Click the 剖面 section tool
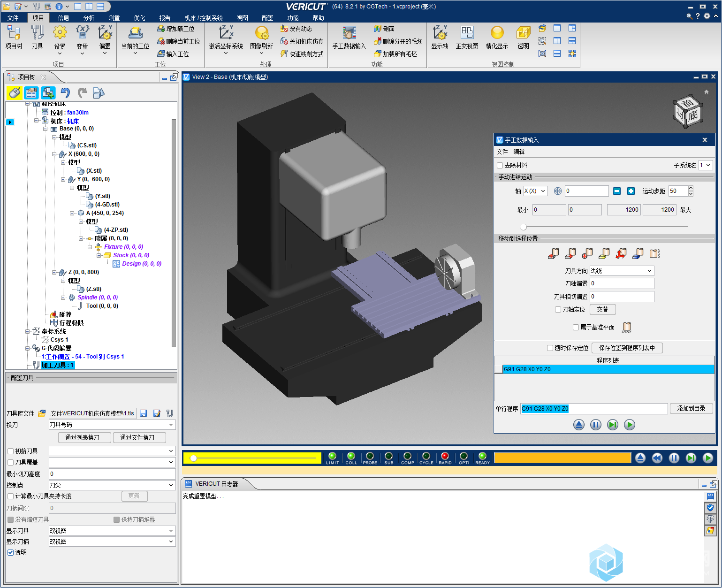This screenshot has height=588, width=722. (384, 29)
